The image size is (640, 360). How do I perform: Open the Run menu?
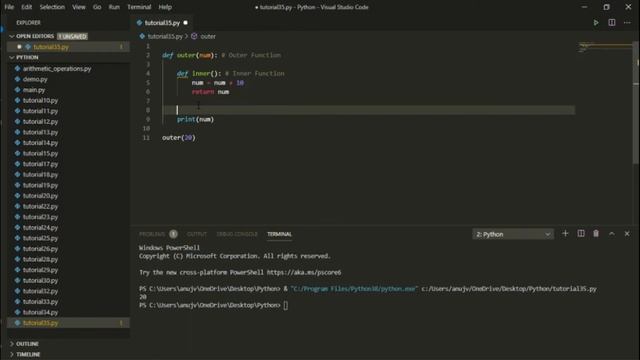(x=114, y=7)
